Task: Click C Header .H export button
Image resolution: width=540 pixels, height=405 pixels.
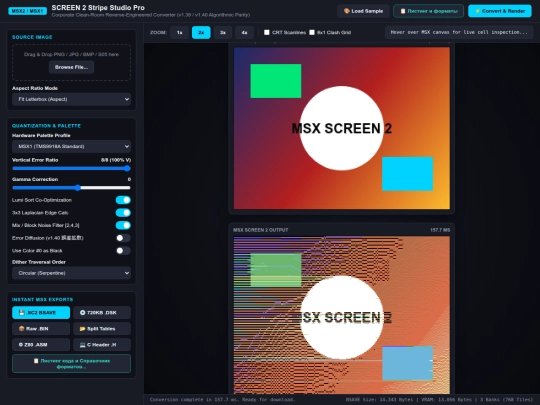Action: (x=102, y=344)
